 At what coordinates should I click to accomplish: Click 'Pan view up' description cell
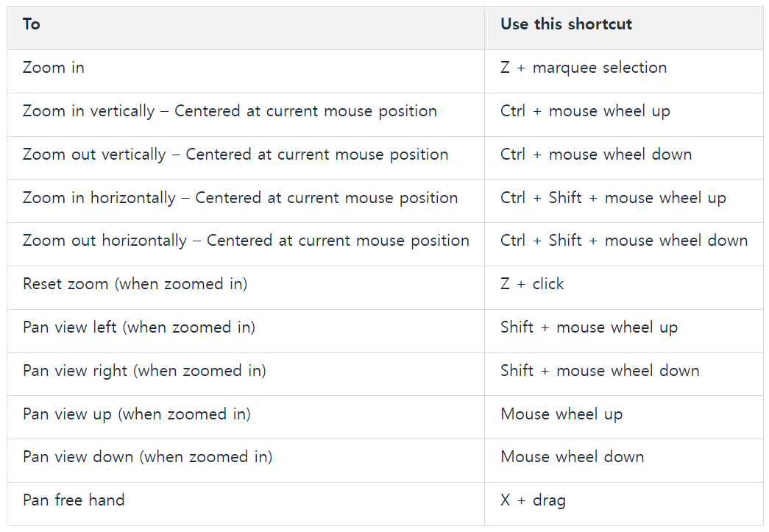pyautogui.click(x=137, y=414)
